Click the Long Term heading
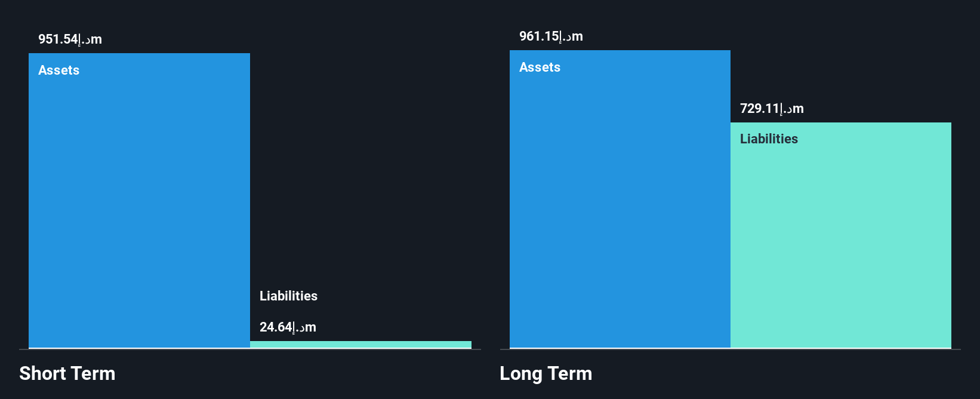The image size is (980, 399). pyautogui.click(x=546, y=373)
